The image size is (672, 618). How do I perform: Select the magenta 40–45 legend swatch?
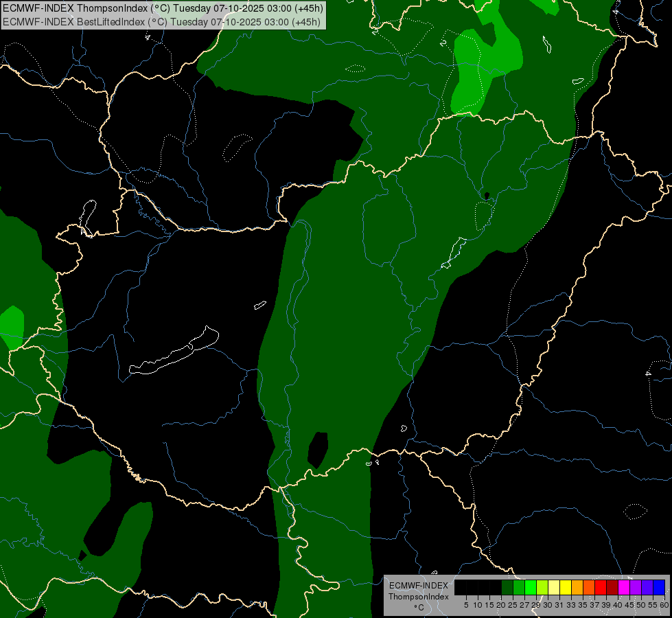coord(624,587)
